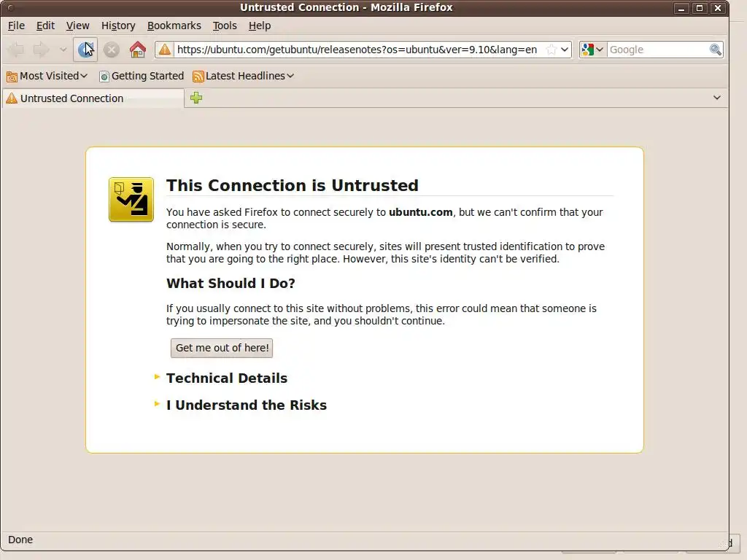Click the Google search input box
The image size is (747, 560).
coord(658,50)
